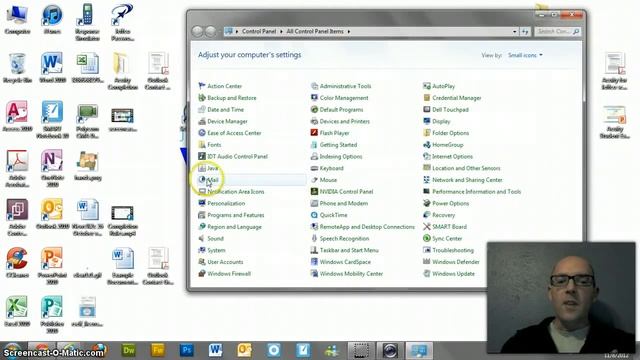Select OneNote 2010 desktop shortcut
Image resolution: width=640 pixels, height=360 pixels.
click(52, 168)
